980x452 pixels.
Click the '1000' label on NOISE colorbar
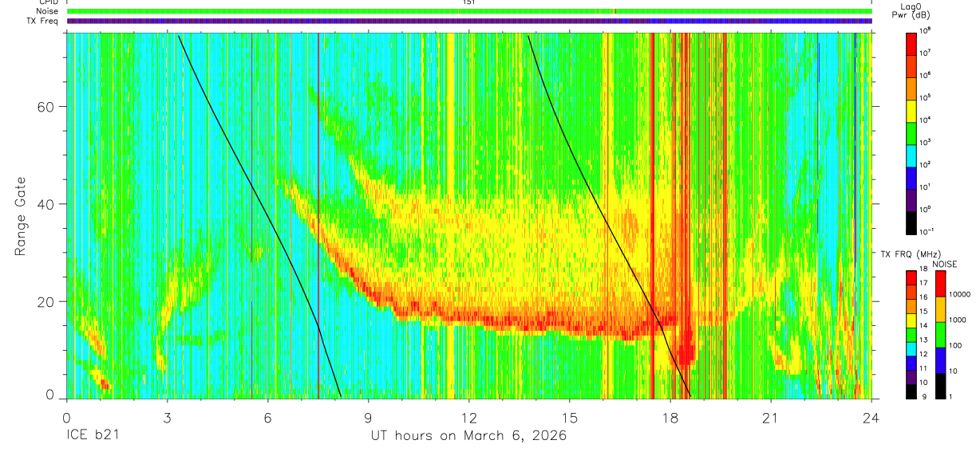[958, 320]
